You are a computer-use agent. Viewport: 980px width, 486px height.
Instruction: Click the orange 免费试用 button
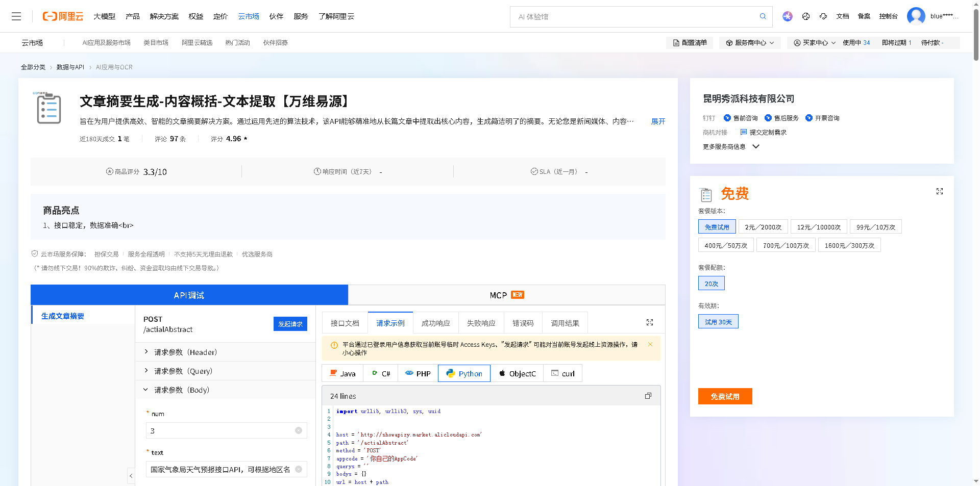click(725, 396)
